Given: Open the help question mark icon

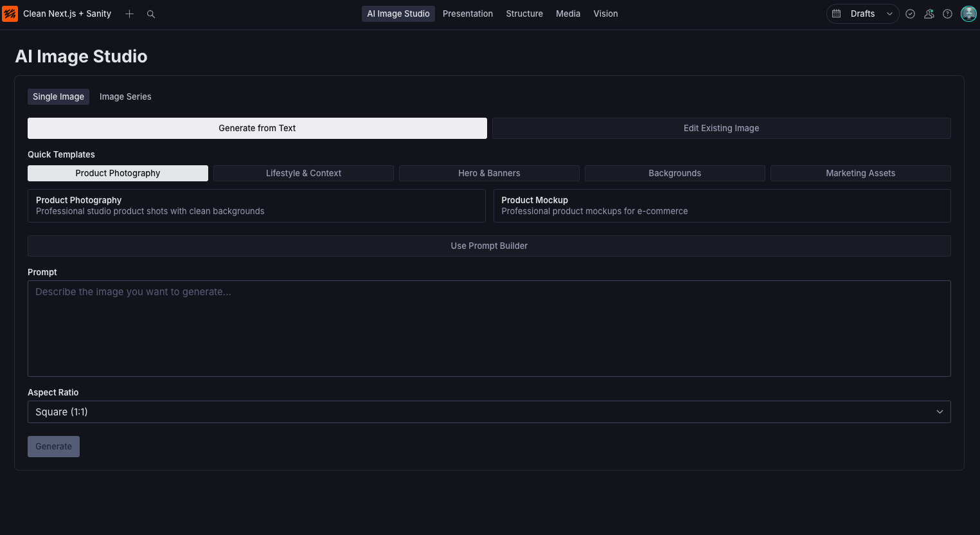Looking at the screenshot, I should coord(947,14).
